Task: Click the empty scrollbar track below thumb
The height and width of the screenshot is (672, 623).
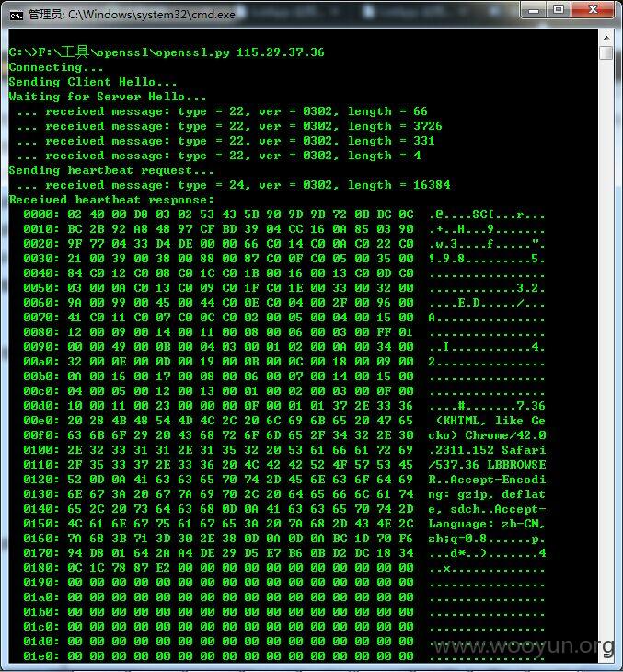Action: tap(606, 342)
